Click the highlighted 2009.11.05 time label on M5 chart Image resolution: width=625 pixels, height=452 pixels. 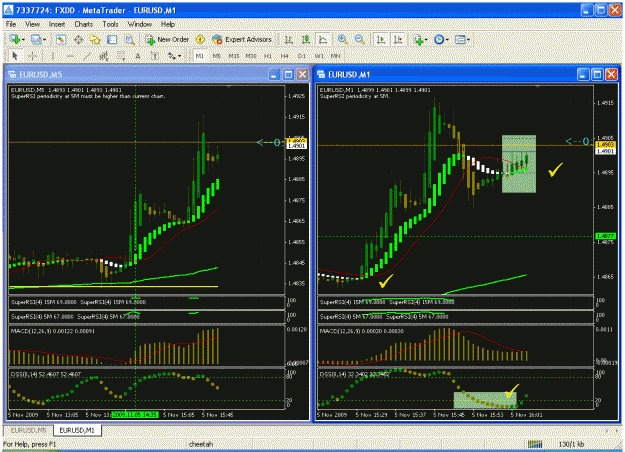coord(135,415)
